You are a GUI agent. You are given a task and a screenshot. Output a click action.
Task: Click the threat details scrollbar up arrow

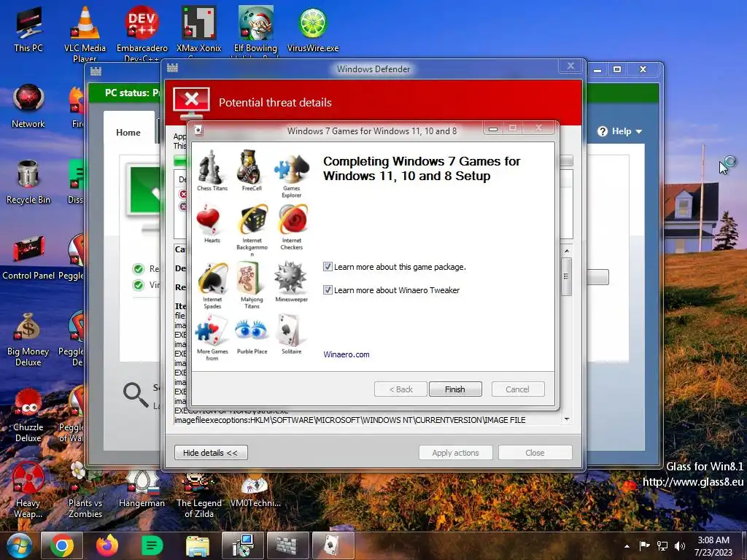click(x=567, y=251)
